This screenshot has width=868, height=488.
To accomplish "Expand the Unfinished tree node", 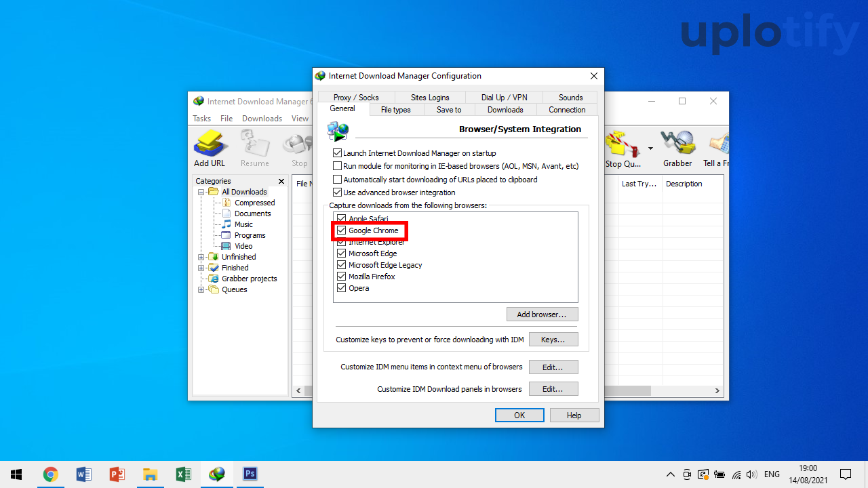I will point(201,257).
